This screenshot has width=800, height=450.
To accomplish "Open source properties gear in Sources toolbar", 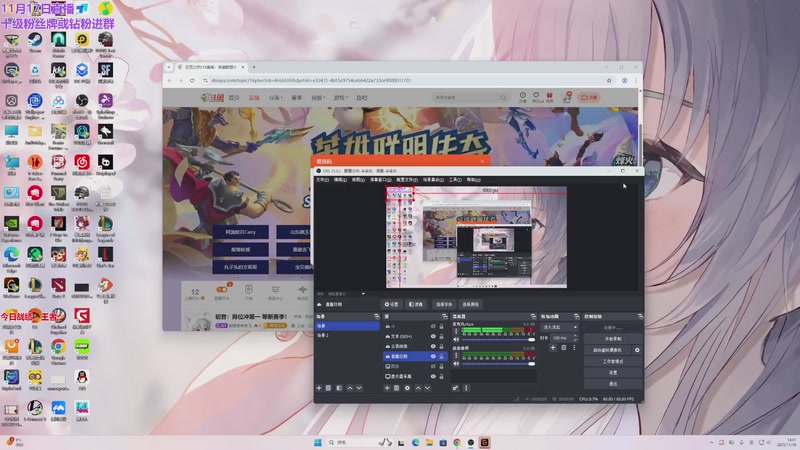I will [x=407, y=388].
